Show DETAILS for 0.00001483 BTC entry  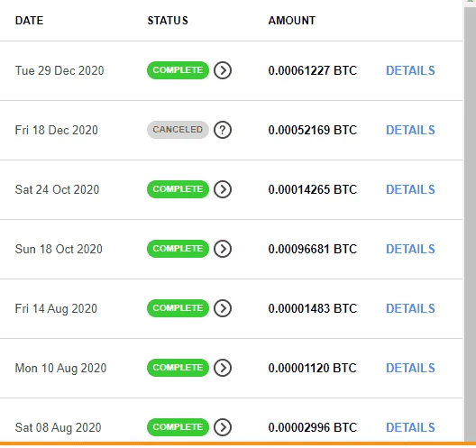pos(410,308)
